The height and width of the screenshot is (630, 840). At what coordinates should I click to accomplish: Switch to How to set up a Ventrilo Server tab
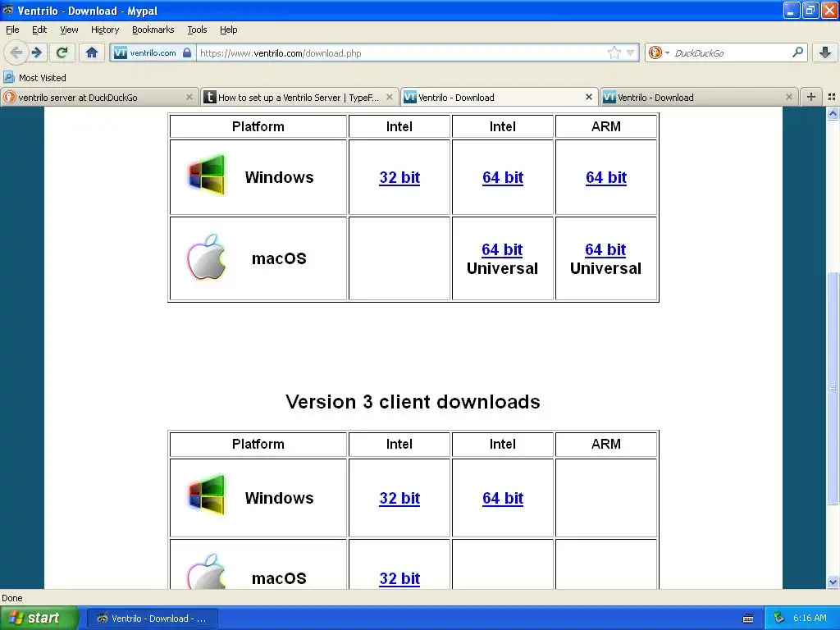(x=299, y=97)
